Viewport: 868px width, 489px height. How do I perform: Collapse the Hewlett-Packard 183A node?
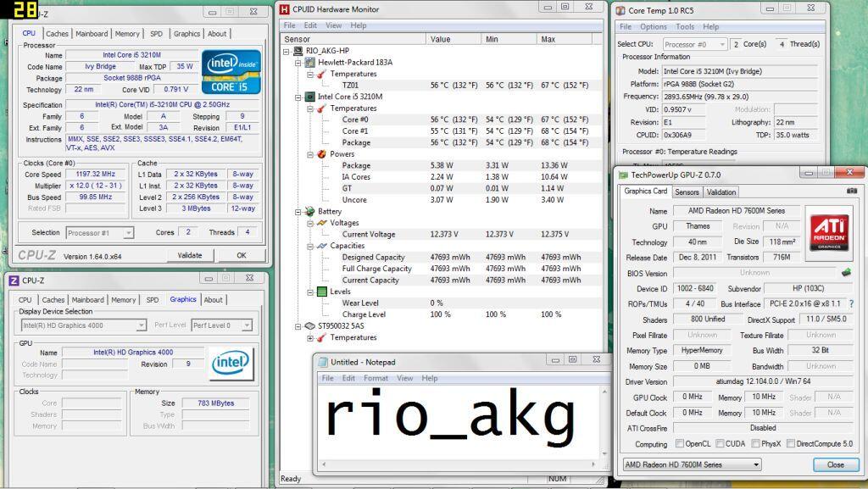coord(298,63)
